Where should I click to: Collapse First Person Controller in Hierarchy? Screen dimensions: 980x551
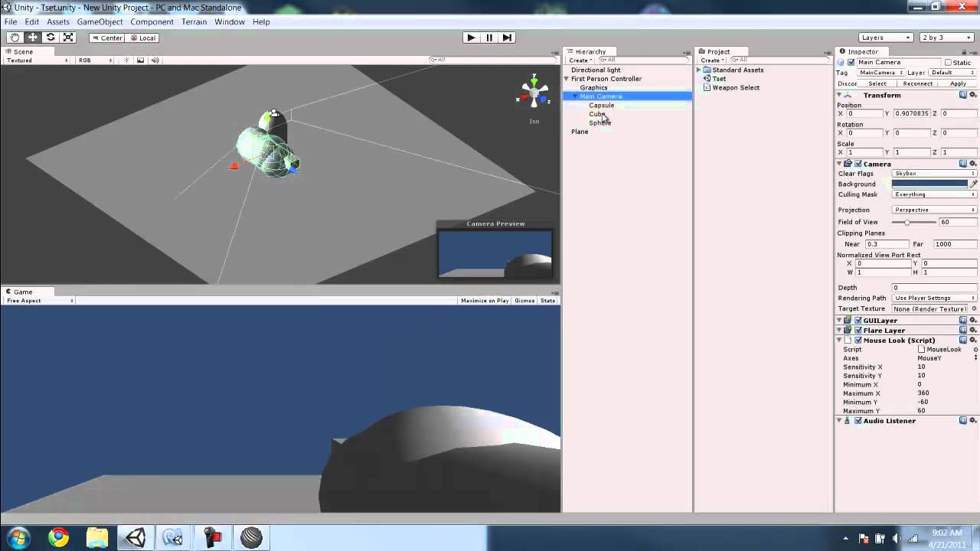(x=567, y=79)
